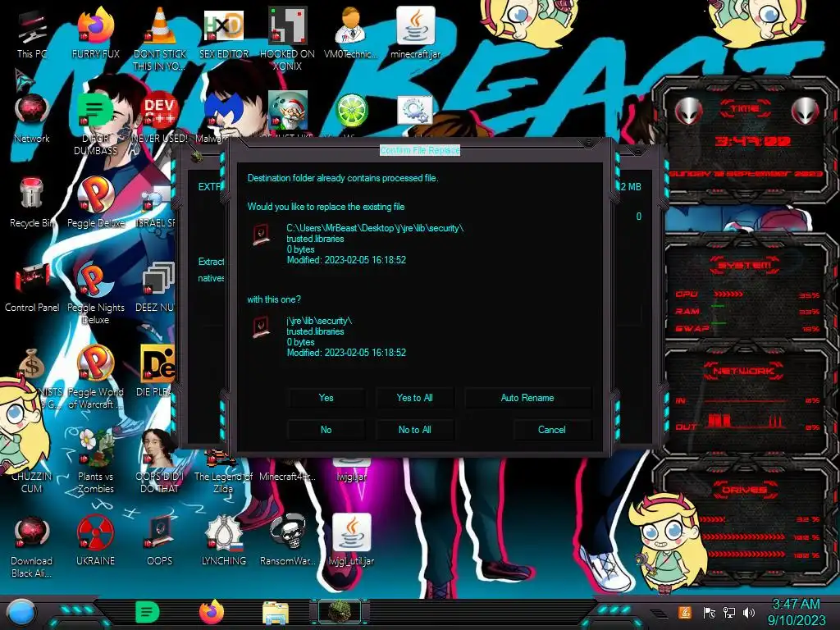Image resolution: width=840 pixels, height=630 pixels.
Task: Open the gear settings file icon
Action: tap(415, 111)
